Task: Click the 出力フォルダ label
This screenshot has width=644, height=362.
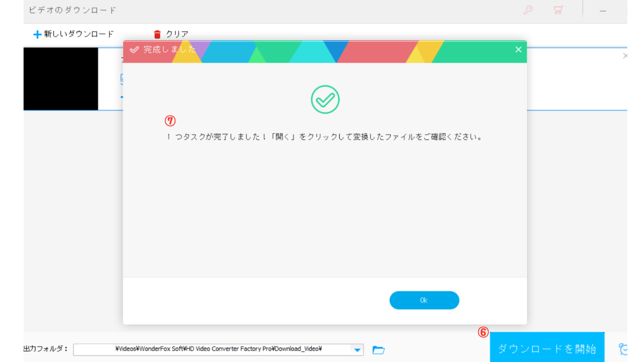Action: 45,349
